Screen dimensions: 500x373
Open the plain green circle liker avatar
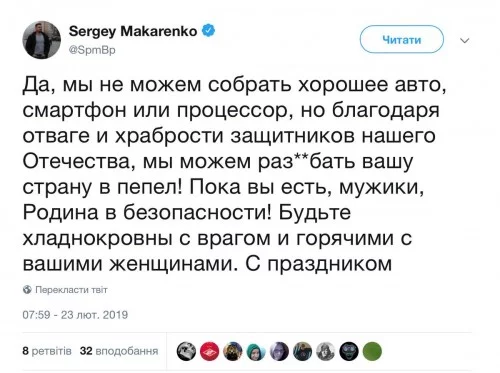(372, 351)
